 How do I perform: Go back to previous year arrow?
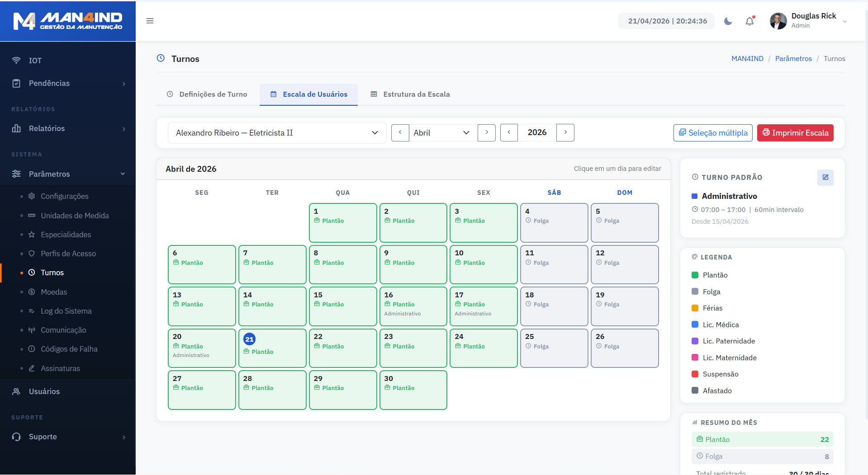pos(509,132)
